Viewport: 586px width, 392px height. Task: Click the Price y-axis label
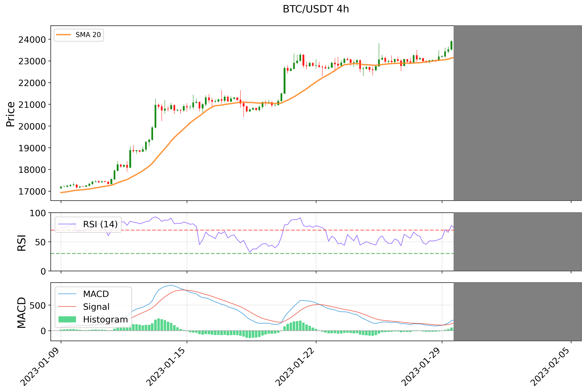(x=10, y=114)
